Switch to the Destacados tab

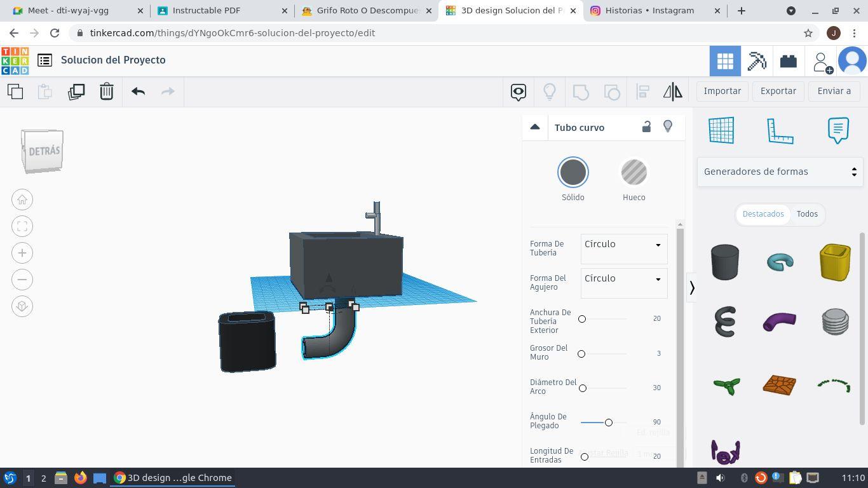[763, 214]
